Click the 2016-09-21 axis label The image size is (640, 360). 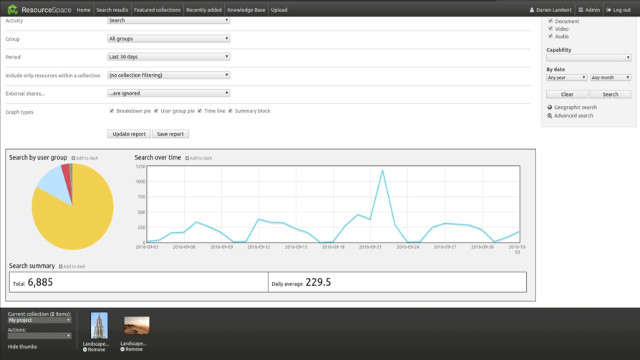[370, 247]
